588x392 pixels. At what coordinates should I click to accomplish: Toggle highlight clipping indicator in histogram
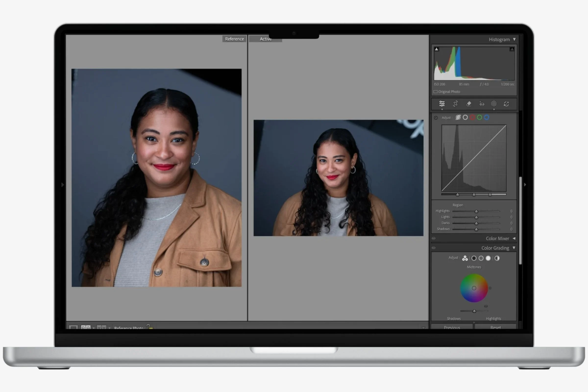click(512, 49)
